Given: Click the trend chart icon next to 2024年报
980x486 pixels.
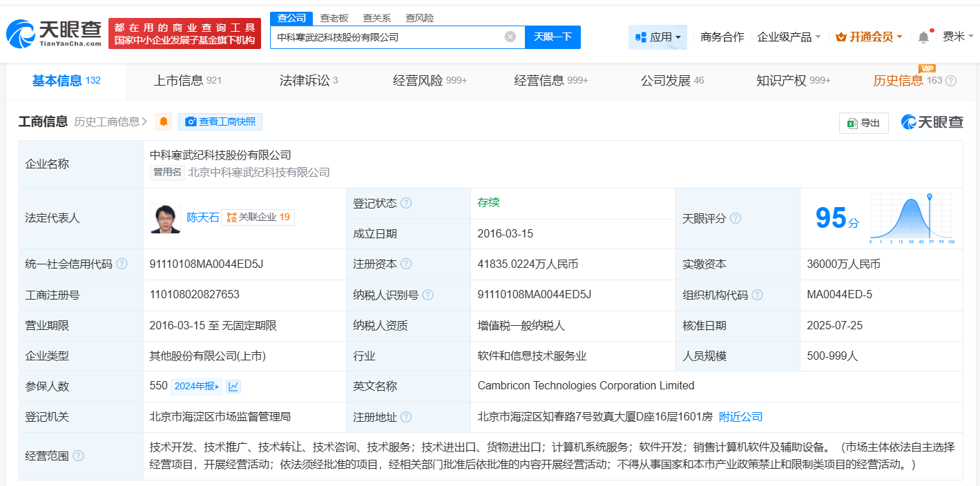Looking at the screenshot, I should [x=233, y=386].
